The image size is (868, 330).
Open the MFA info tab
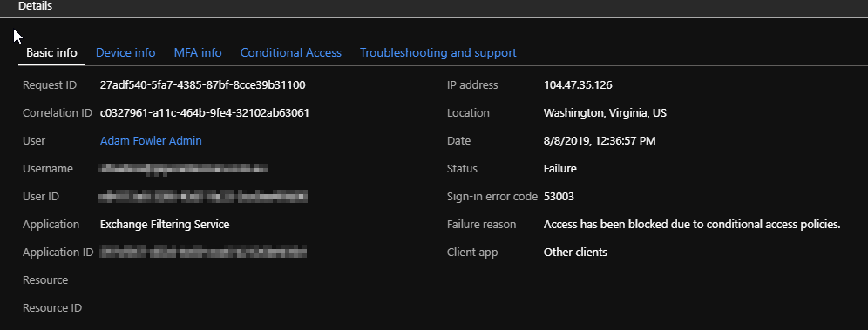click(198, 52)
